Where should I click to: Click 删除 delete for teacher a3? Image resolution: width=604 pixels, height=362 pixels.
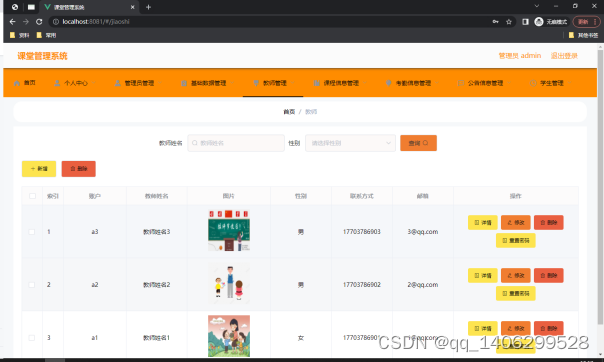coord(549,223)
